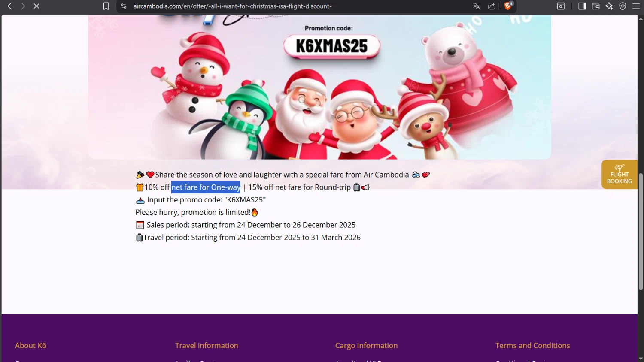This screenshot has width=644, height=362.
Task: Click the scrollbar up arrow
Action: tap(641, 19)
